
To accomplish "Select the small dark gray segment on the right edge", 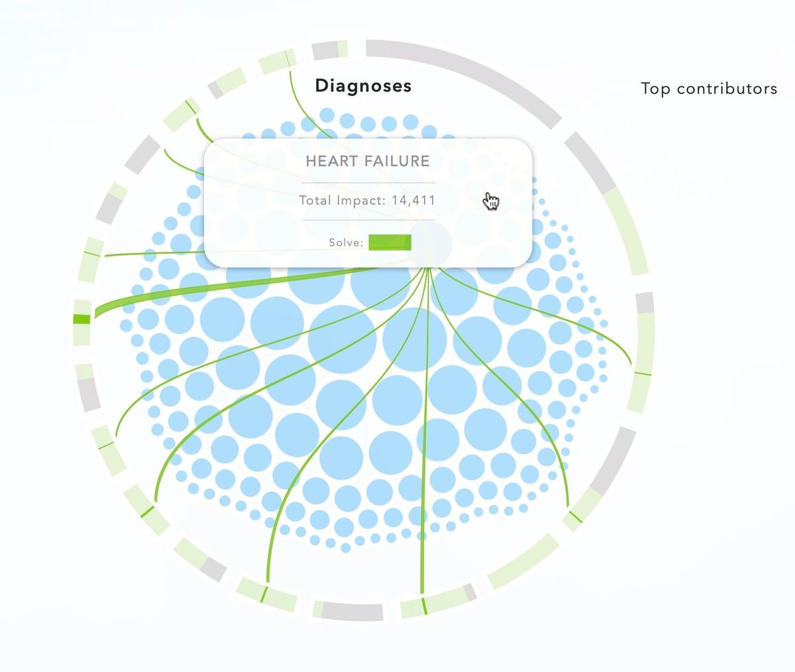I will pyautogui.click(x=645, y=303).
